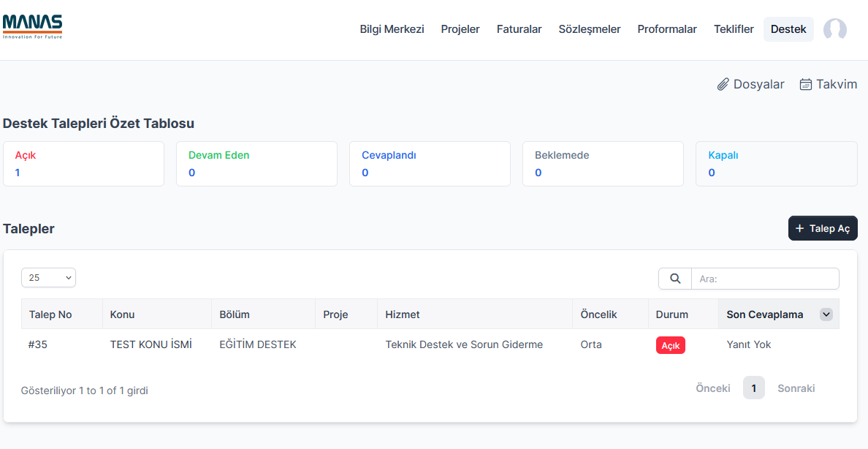Click inside the Ara search field

pyautogui.click(x=765, y=278)
